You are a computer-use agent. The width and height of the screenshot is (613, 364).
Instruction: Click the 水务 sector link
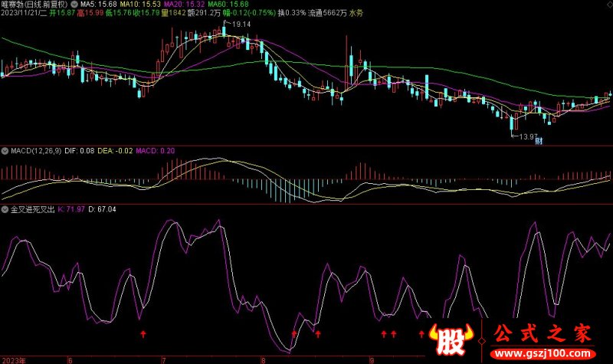tap(356, 13)
